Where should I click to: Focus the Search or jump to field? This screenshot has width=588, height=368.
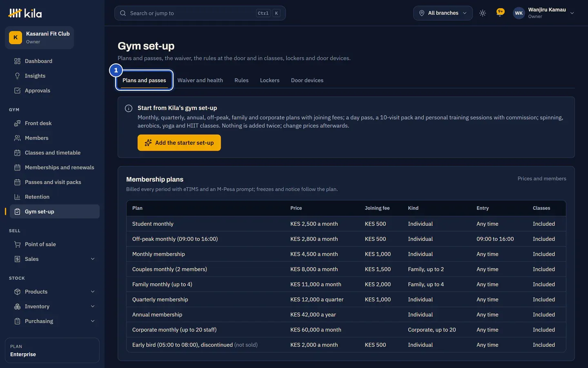pos(200,13)
